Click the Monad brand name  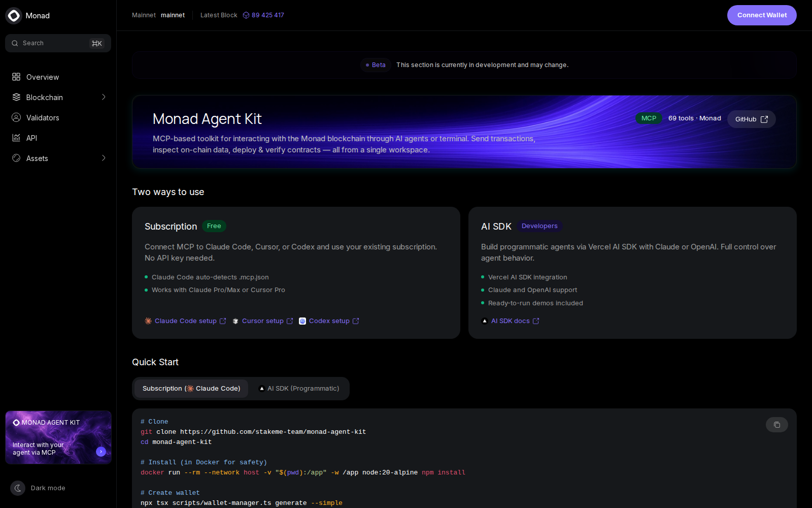point(38,16)
